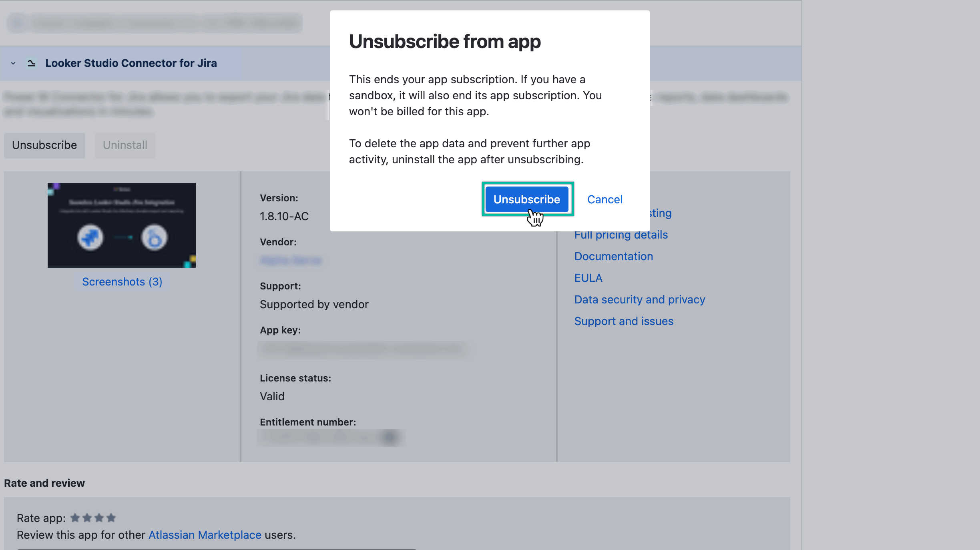Screen dimensions: 980x550
Task: Open Full pricing details
Action: pyautogui.click(x=621, y=235)
